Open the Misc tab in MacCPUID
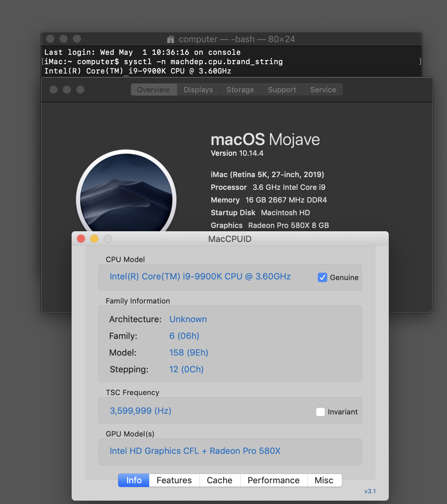 coord(324,480)
